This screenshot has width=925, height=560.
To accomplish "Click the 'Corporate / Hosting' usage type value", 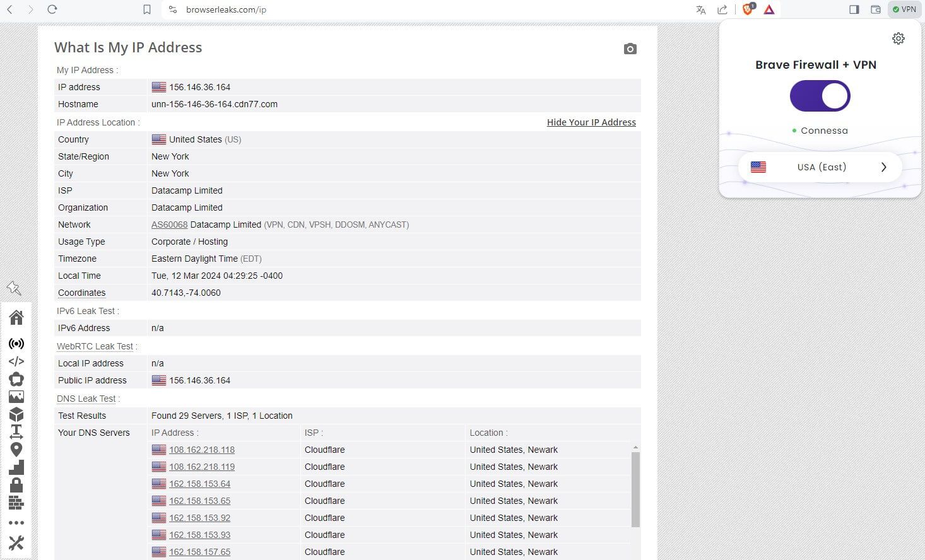I will tap(189, 242).
